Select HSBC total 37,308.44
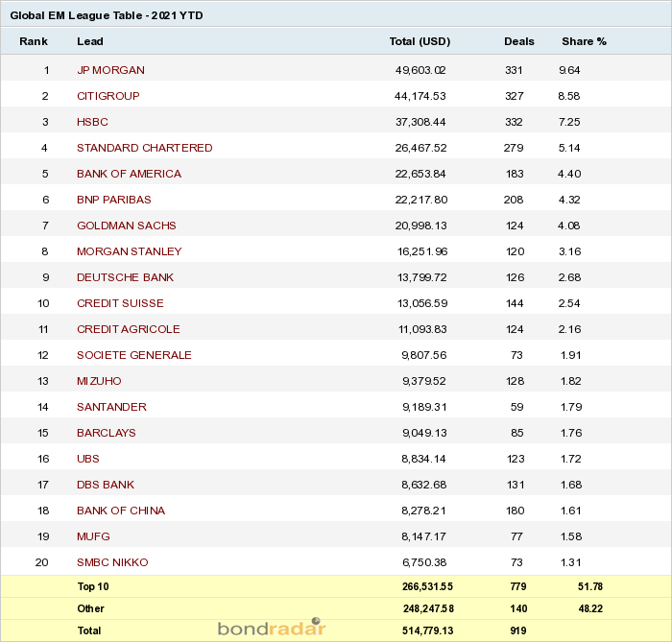The width and height of the screenshot is (672, 642). click(420, 122)
